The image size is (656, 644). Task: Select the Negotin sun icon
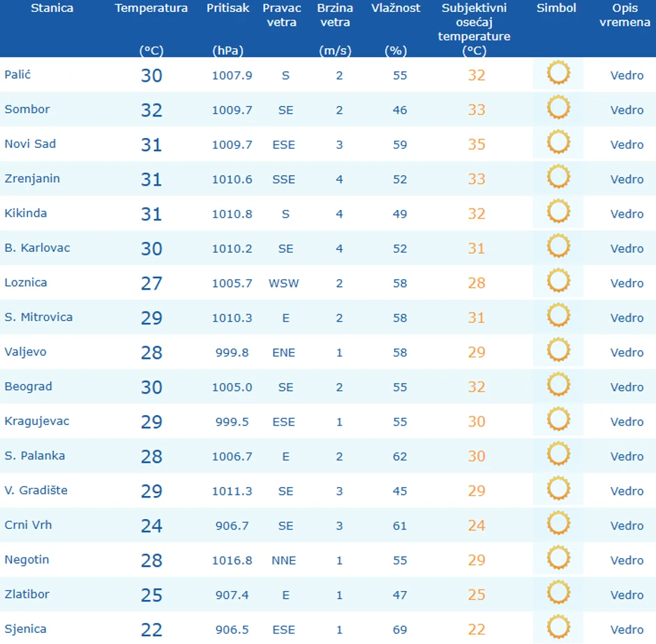558,558
